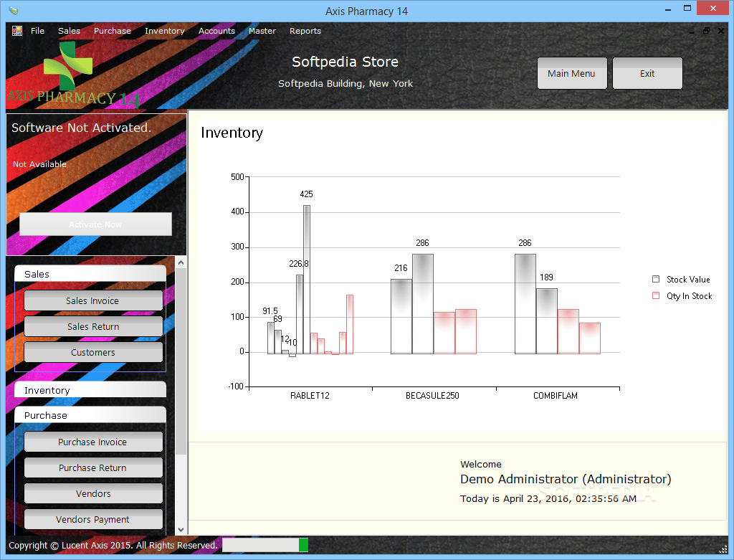Click the Exit button
The width and height of the screenshot is (734, 560).
[647, 74]
